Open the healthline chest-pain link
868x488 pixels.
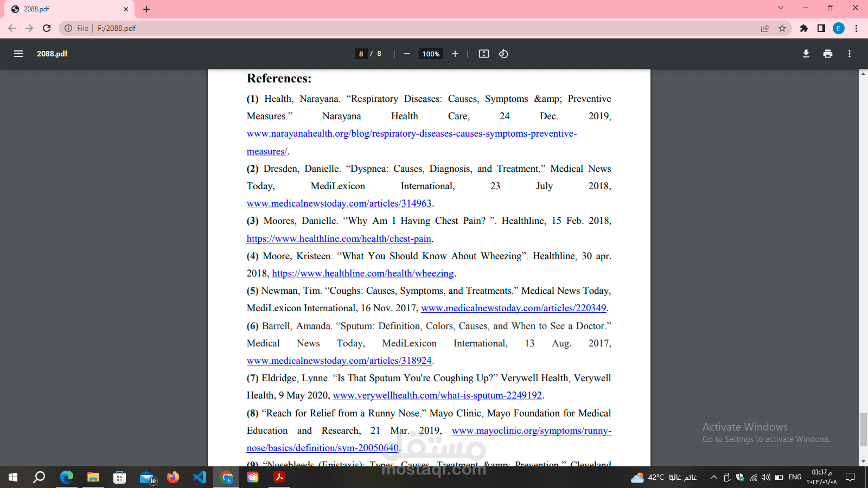click(339, 239)
